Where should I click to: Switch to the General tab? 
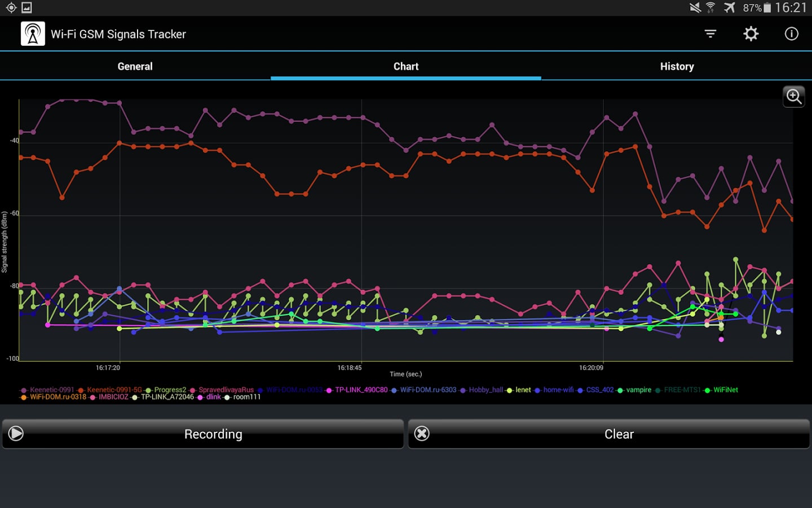(x=135, y=66)
